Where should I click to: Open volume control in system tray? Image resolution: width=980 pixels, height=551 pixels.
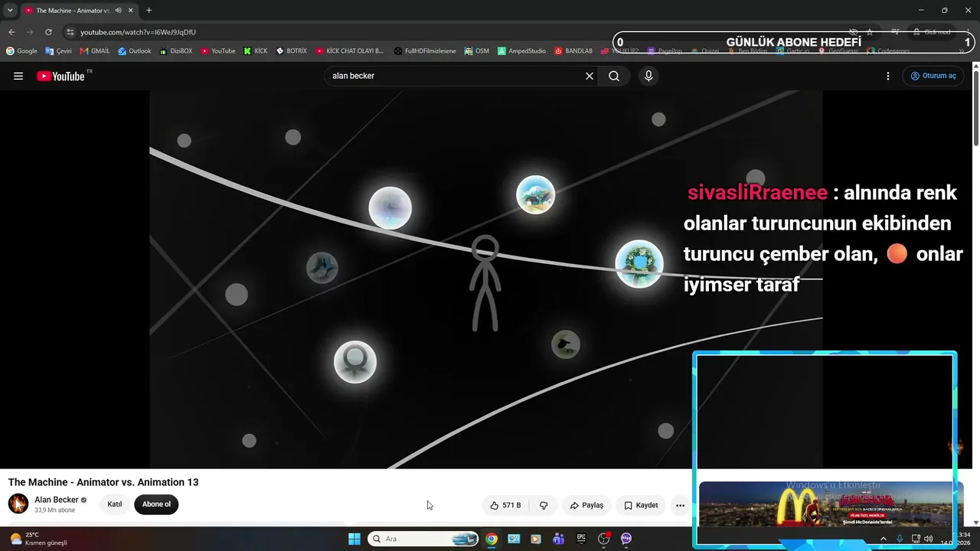[929, 539]
